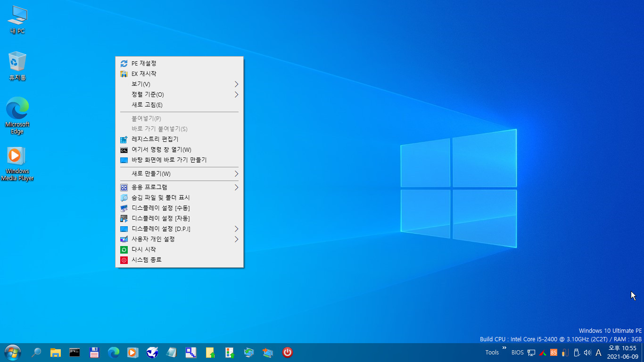Expand the Tools toolbar chevron
Viewport: 644px width, 362px height.
[x=504, y=348]
